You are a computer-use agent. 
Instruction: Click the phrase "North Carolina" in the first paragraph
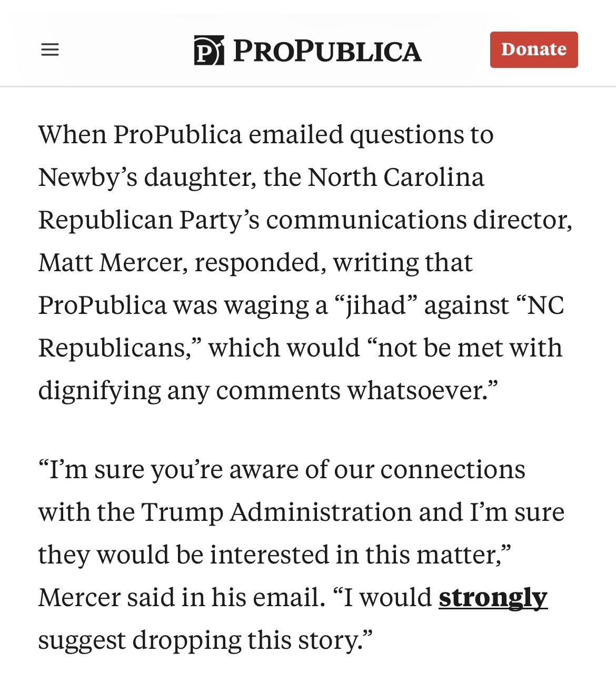[x=395, y=177]
